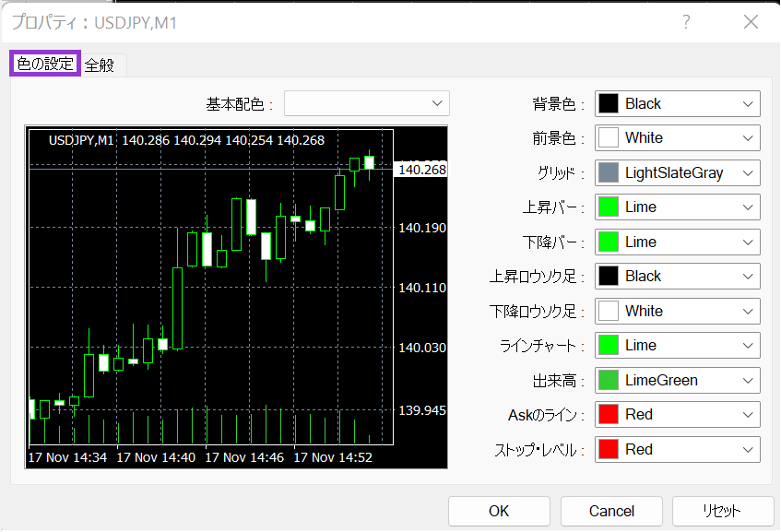The width and height of the screenshot is (781, 532).
Task: Click the 140.110 price label in preview
Action: (422, 288)
